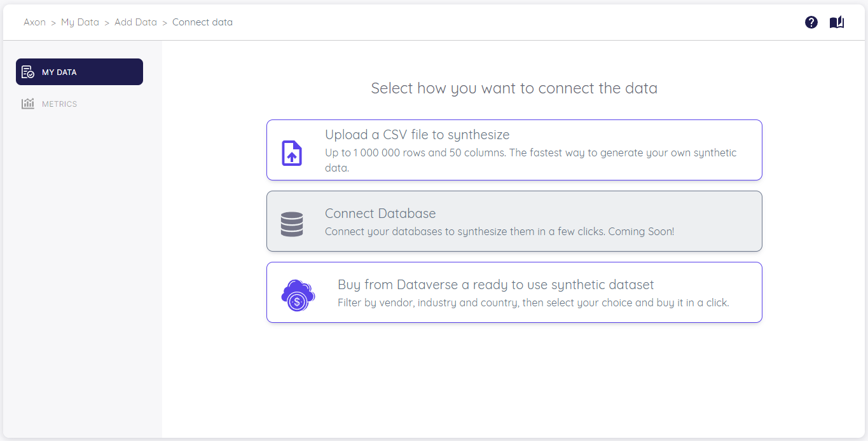Image resolution: width=868 pixels, height=441 pixels.
Task: Go to My Data breadcrumb
Action: [80, 22]
